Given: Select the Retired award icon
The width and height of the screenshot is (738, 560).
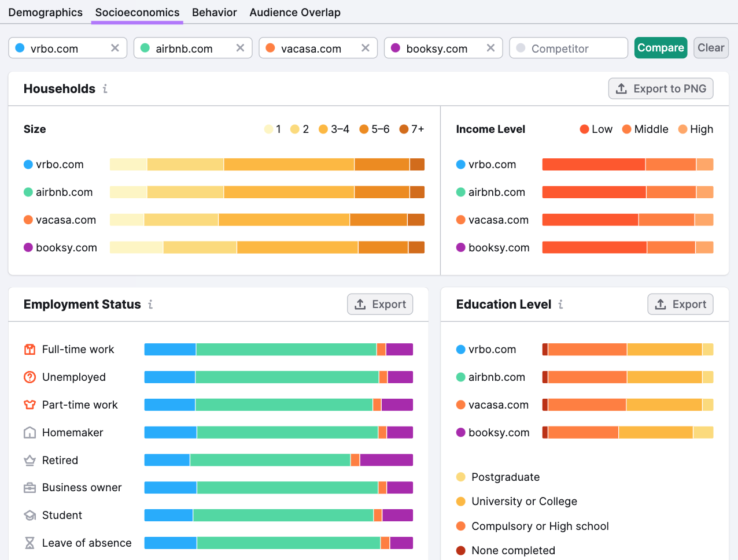Looking at the screenshot, I should [30, 460].
